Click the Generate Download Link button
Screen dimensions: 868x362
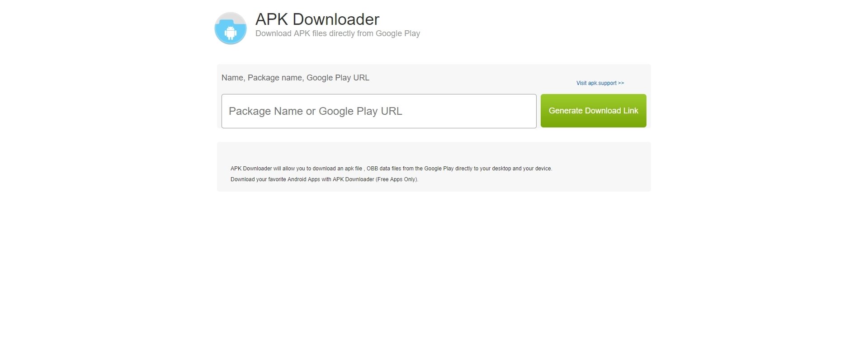click(x=593, y=111)
